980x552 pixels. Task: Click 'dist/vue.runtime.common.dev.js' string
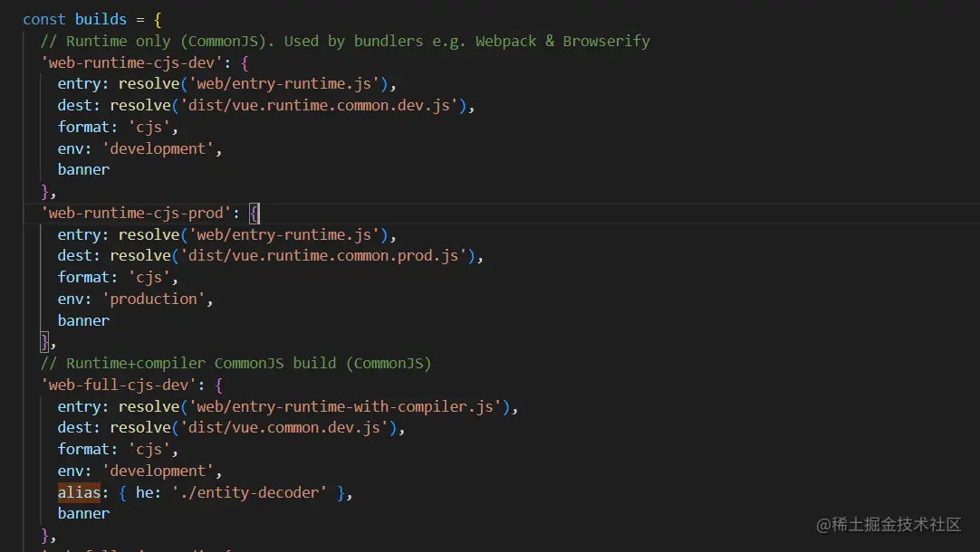[x=320, y=106]
